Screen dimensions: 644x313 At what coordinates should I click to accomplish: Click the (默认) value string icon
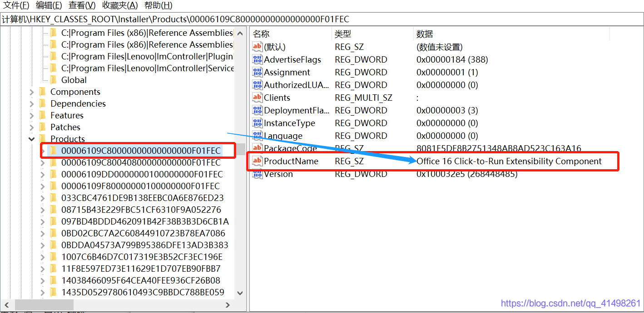(x=258, y=47)
